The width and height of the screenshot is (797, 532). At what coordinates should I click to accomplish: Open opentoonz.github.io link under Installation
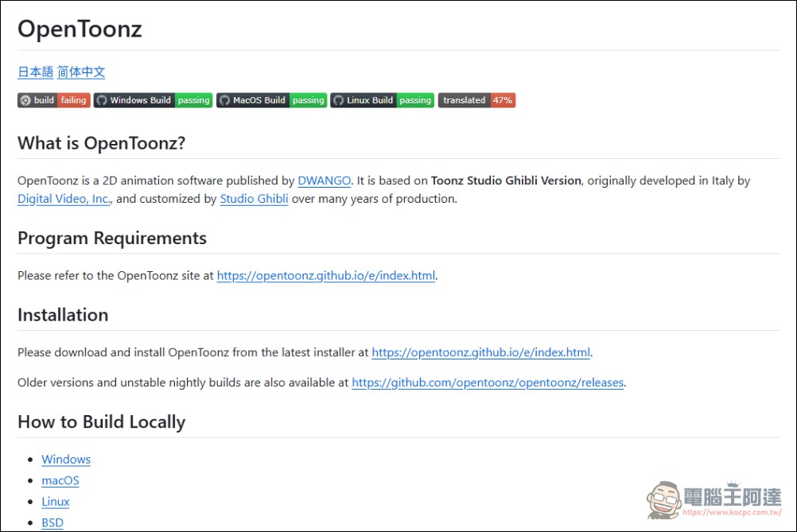point(481,352)
